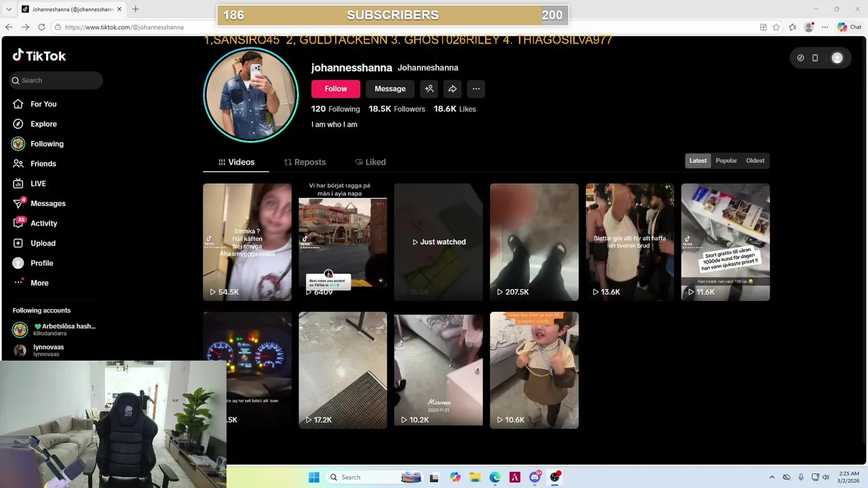Open a new browser tab

135,9
